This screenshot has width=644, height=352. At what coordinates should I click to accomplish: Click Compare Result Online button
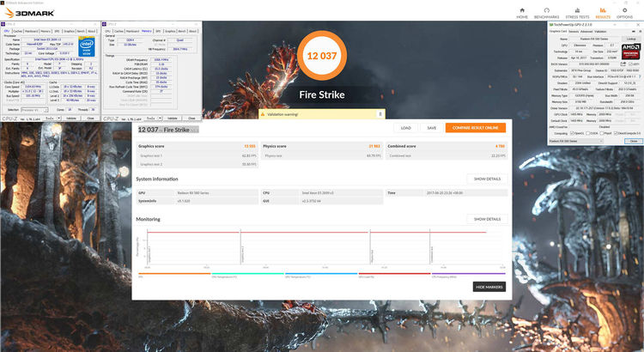[x=476, y=128]
